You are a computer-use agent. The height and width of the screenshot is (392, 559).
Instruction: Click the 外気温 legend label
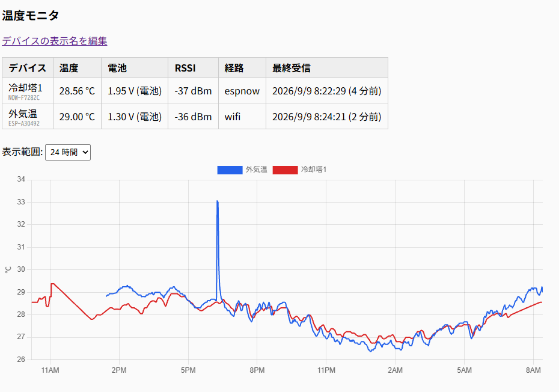(x=256, y=170)
